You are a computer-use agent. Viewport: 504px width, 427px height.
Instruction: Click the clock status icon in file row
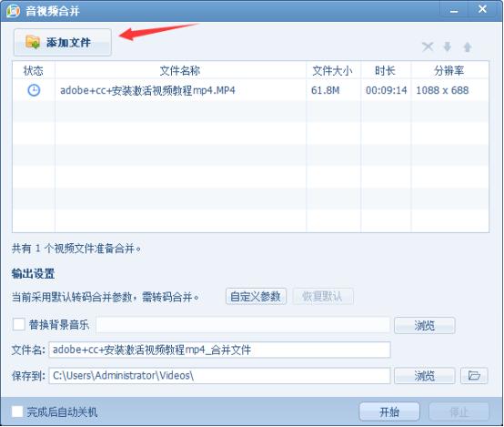click(34, 90)
